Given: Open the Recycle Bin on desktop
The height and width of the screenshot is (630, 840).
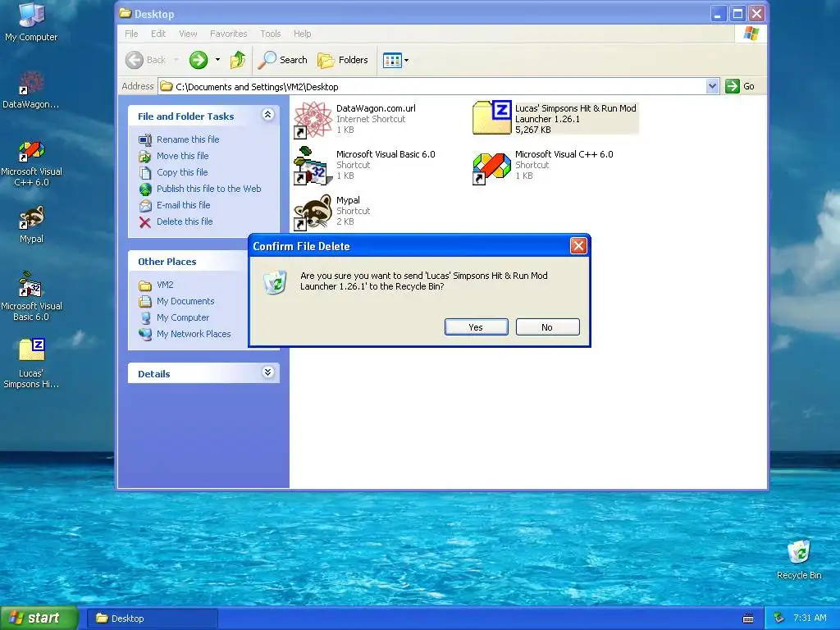Looking at the screenshot, I should 799,559.
